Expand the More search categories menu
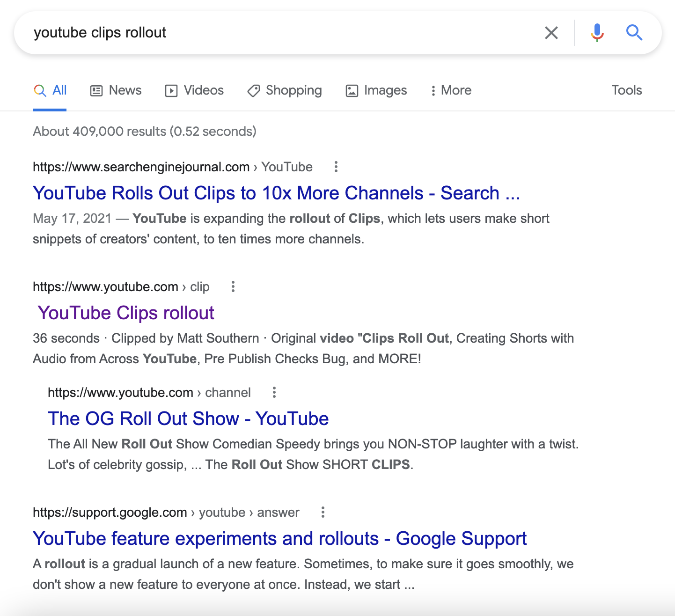This screenshot has width=675, height=616. (451, 90)
